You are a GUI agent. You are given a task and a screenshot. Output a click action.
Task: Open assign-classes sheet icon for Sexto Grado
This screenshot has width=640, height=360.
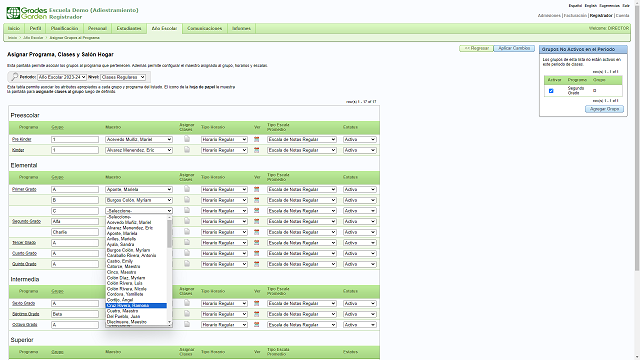click(x=187, y=303)
